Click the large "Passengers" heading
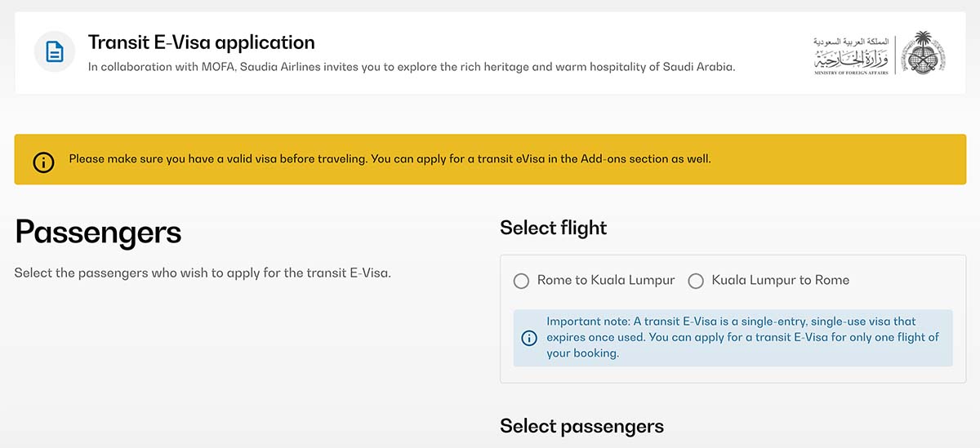 pos(98,233)
